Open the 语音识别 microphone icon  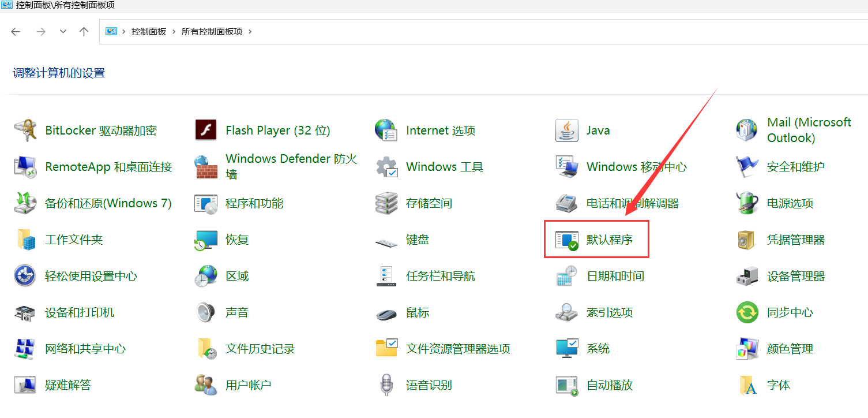[x=386, y=385]
